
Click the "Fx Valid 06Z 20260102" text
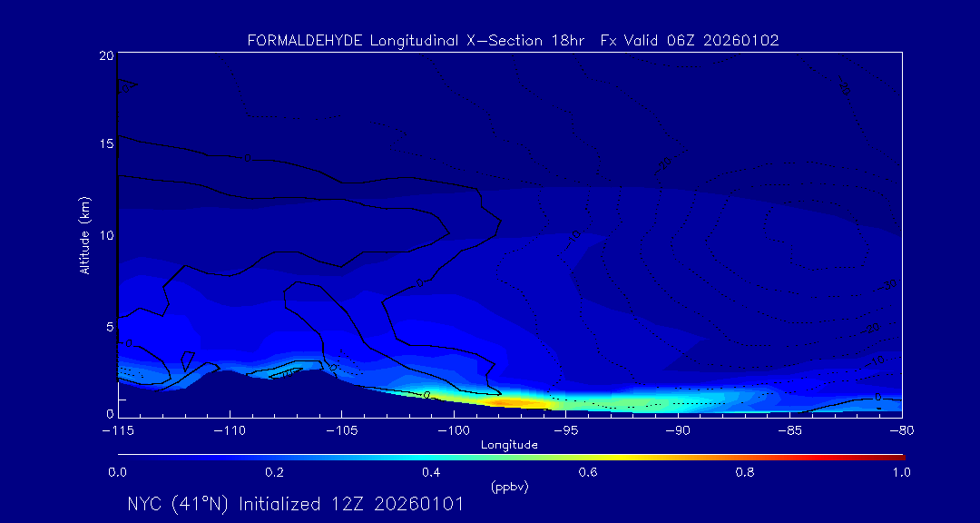690,41
